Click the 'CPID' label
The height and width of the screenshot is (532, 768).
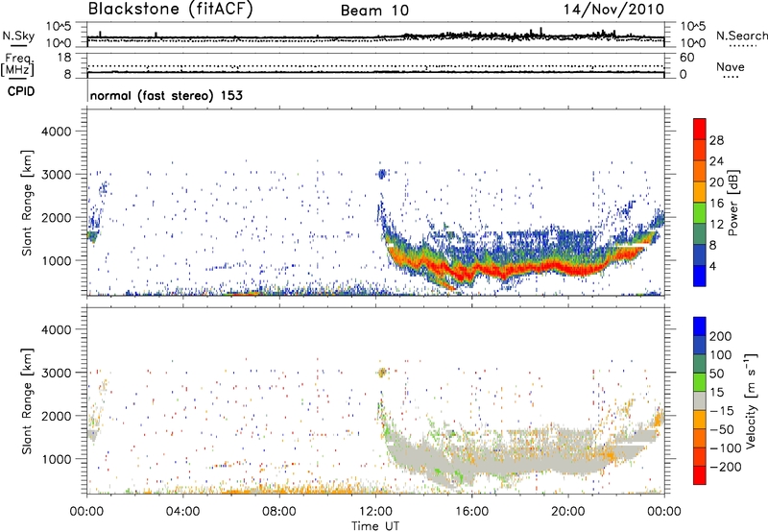[21, 91]
